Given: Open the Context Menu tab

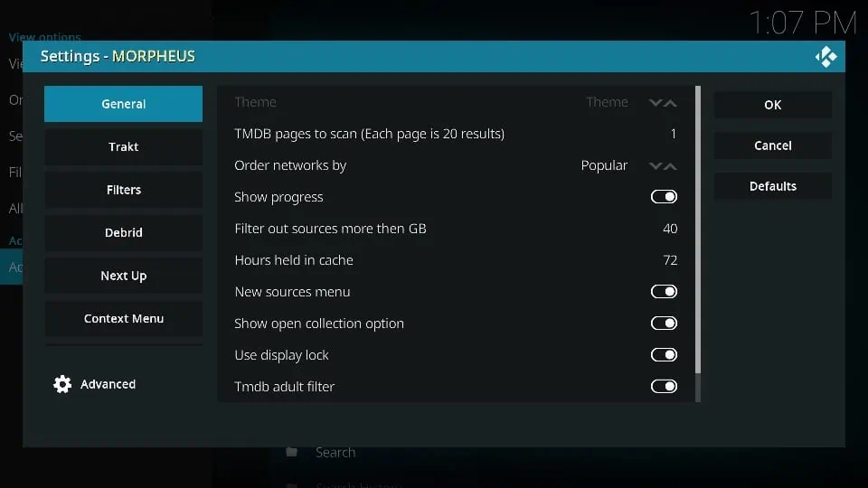Looking at the screenshot, I should point(124,319).
